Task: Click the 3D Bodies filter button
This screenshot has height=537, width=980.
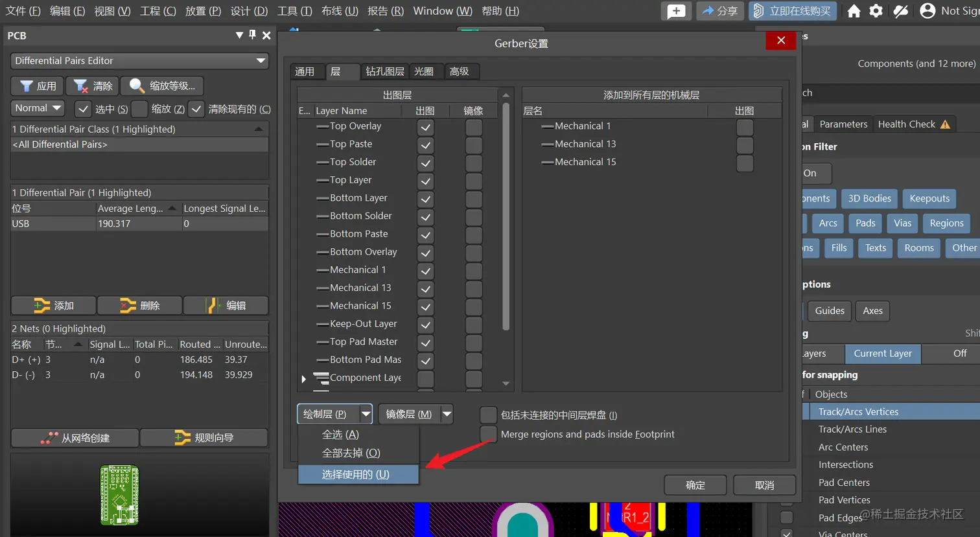Action: coord(869,199)
